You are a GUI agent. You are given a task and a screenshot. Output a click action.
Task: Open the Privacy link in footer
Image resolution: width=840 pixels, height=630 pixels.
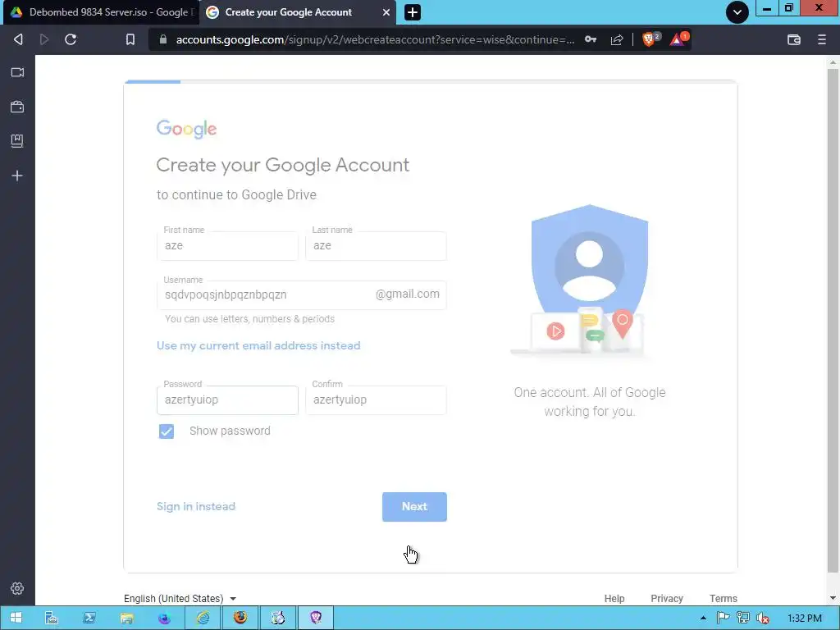(666, 598)
